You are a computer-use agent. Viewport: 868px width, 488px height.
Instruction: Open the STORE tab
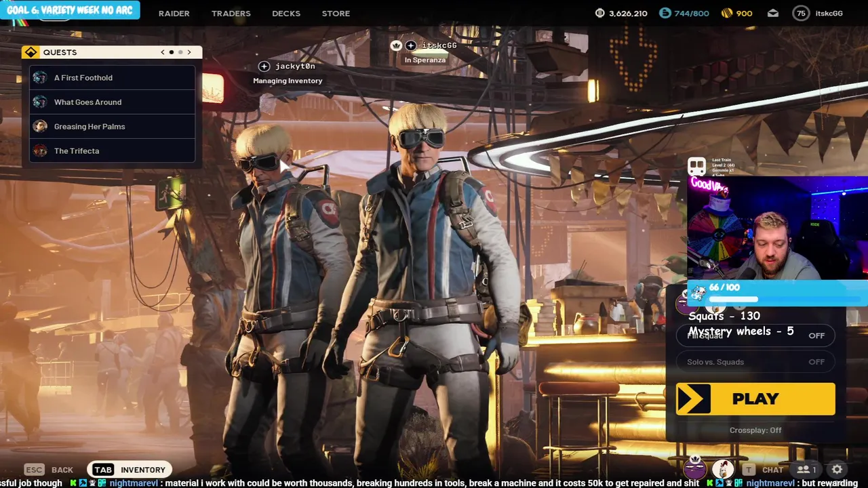coord(336,14)
